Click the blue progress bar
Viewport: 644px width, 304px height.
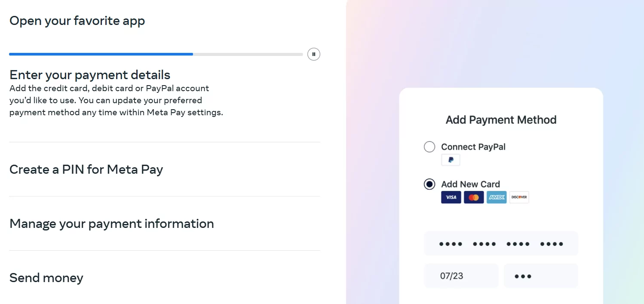(x=101, y=54)
